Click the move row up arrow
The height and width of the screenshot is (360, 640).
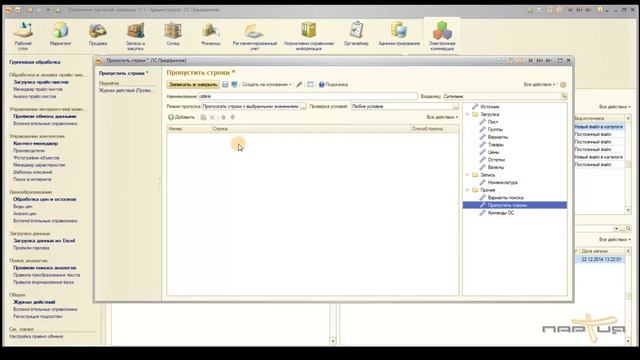(223, 117)
